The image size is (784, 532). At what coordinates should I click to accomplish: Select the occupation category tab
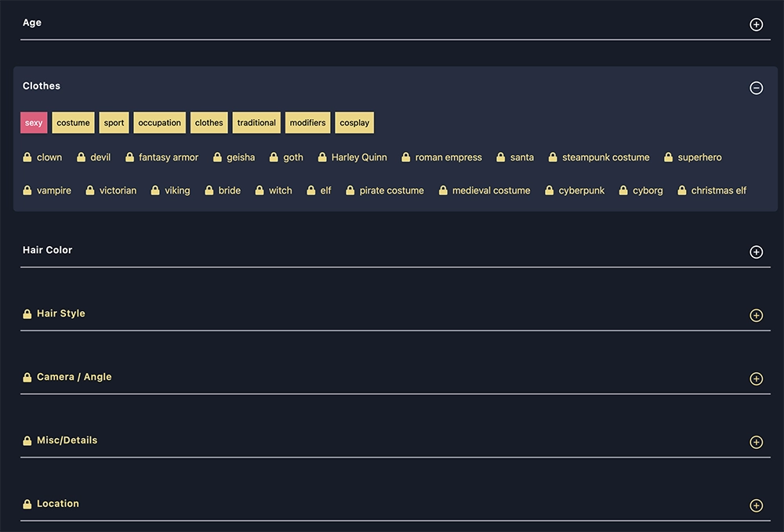159,122
